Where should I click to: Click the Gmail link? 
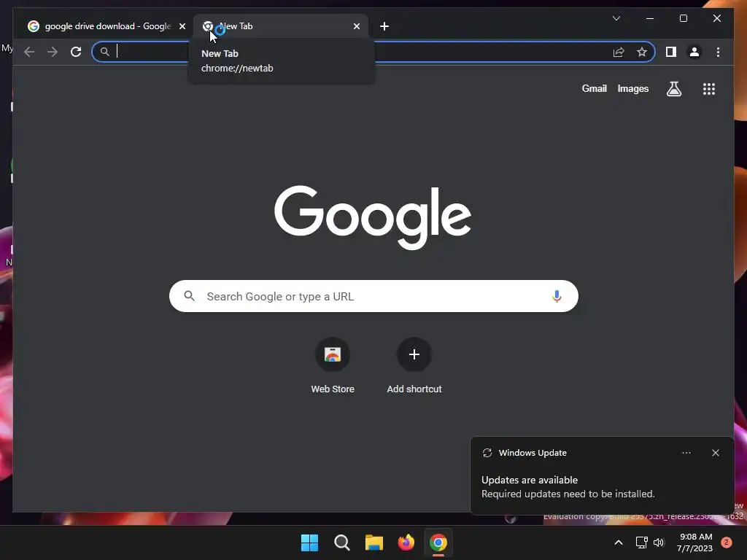coord(594,88)
